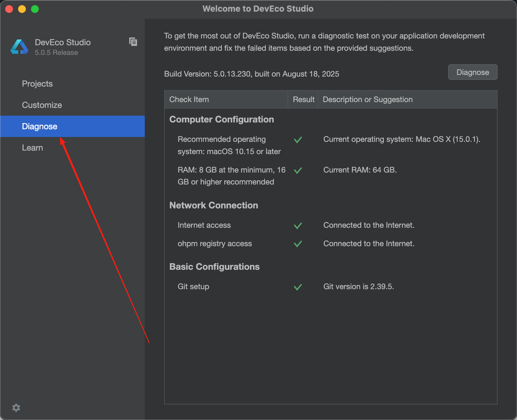Go to the Learn section
The height and width of the screenshot is (420, 517).
pyautogui.click(x=32, y=148)
